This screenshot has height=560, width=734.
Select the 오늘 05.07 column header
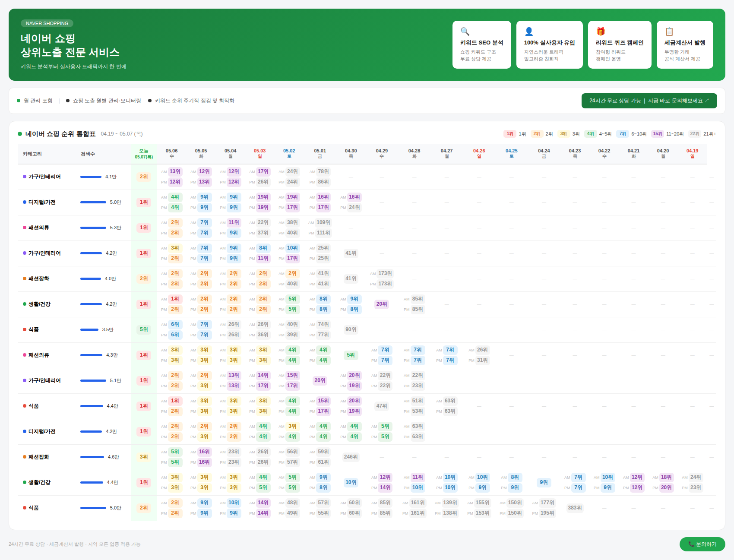[x=144, y=154]
